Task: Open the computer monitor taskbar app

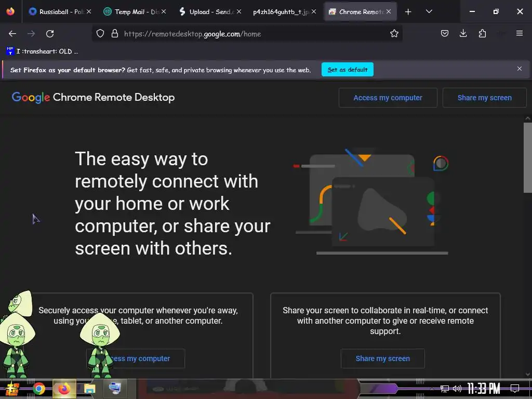Action: pyautogui.click(x=115, y=389)
